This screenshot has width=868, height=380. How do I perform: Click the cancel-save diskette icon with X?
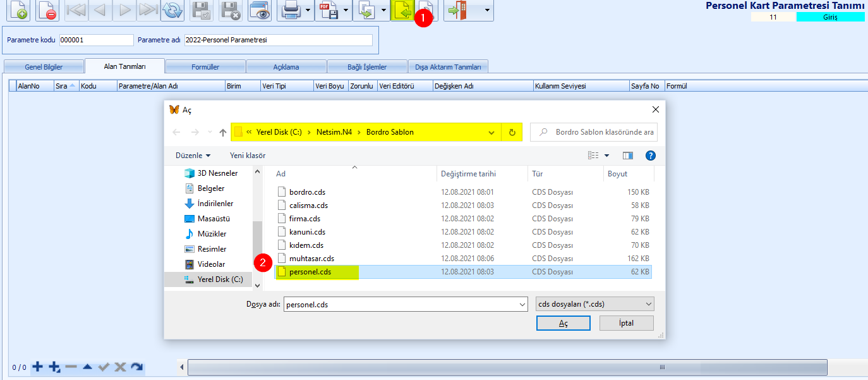coord(231,10)
